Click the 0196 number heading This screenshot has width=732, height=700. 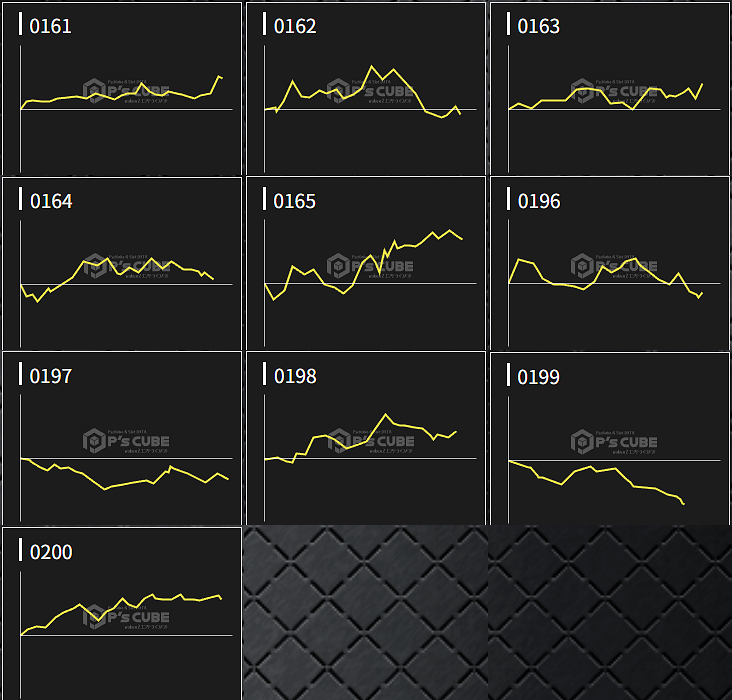coord(539,201)
